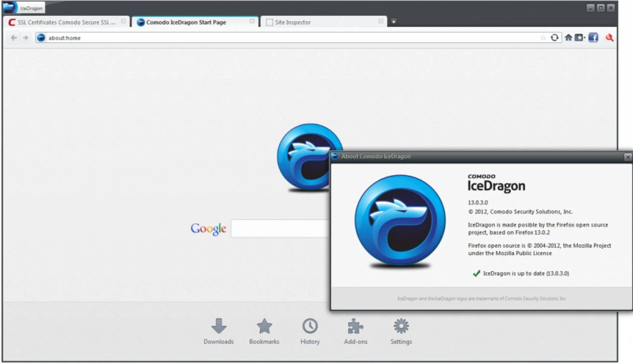The height and width of the screenshot is (364, 633).
Task: Click the Facebook share icon
Action: click(593, 38)
